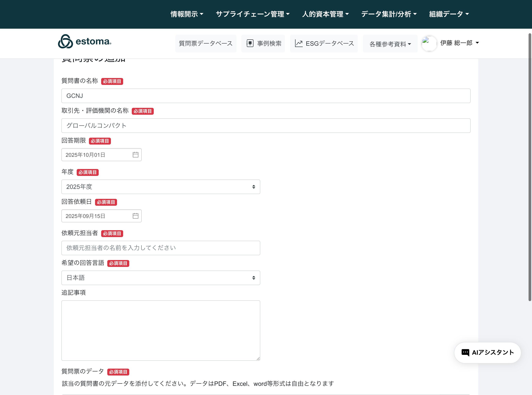The width and height of the screenshot is (532, 395).
Task: Open the 人的資本管理 menu
Action: point(325,14)
